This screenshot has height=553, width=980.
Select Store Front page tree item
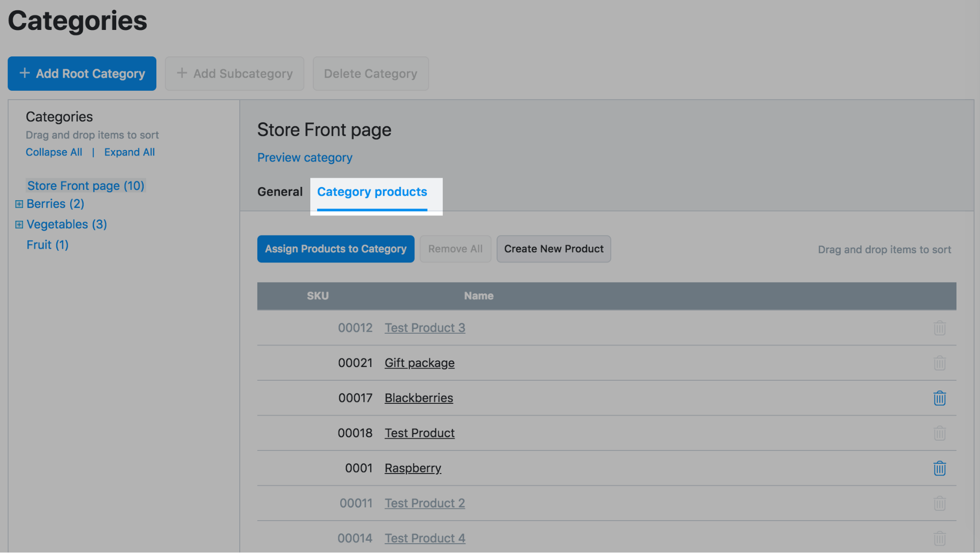86,186
